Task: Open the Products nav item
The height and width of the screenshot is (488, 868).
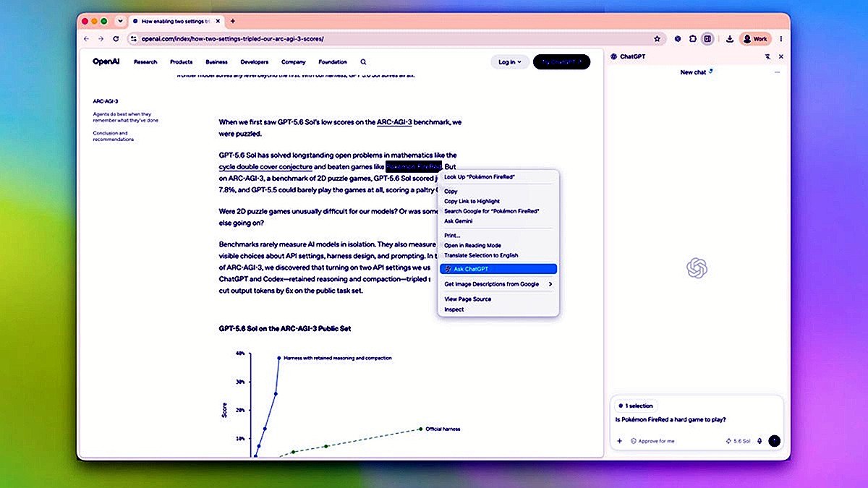Action: [181, 62]
